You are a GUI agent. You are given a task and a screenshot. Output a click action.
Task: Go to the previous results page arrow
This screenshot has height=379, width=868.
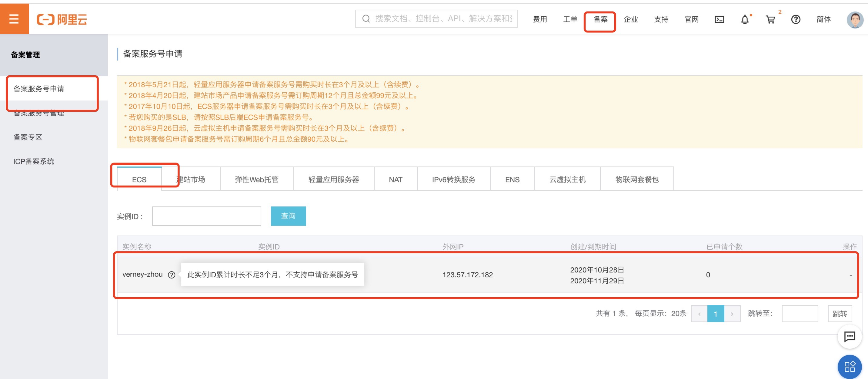[x=699, y=314]
